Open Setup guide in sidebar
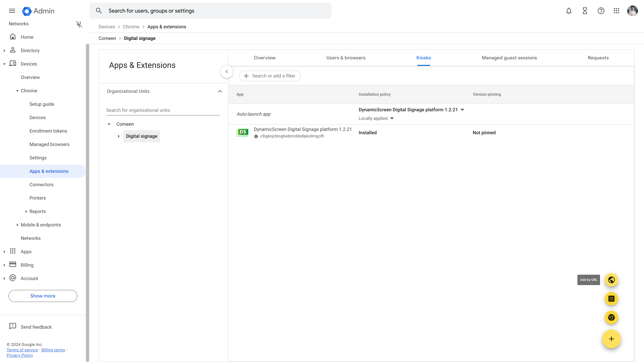This screenshot has height=362, width=644. click(x=42, y=104)
